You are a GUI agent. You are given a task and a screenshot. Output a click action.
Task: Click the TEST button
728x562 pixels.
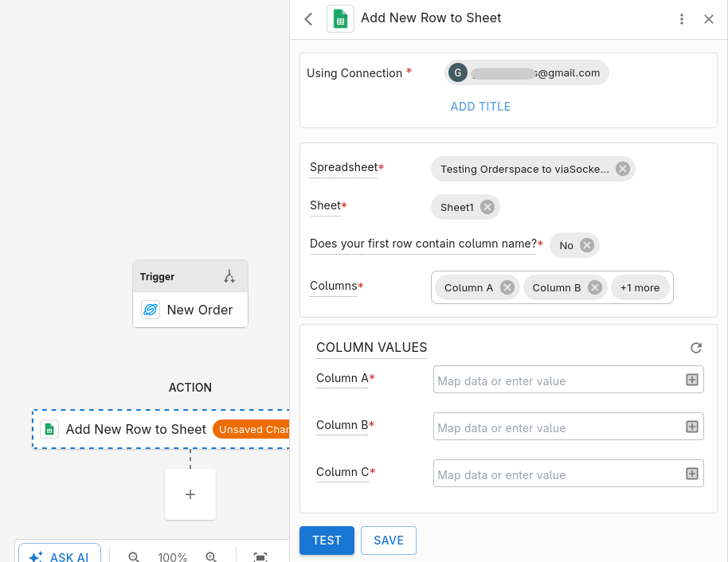point(327,541)
